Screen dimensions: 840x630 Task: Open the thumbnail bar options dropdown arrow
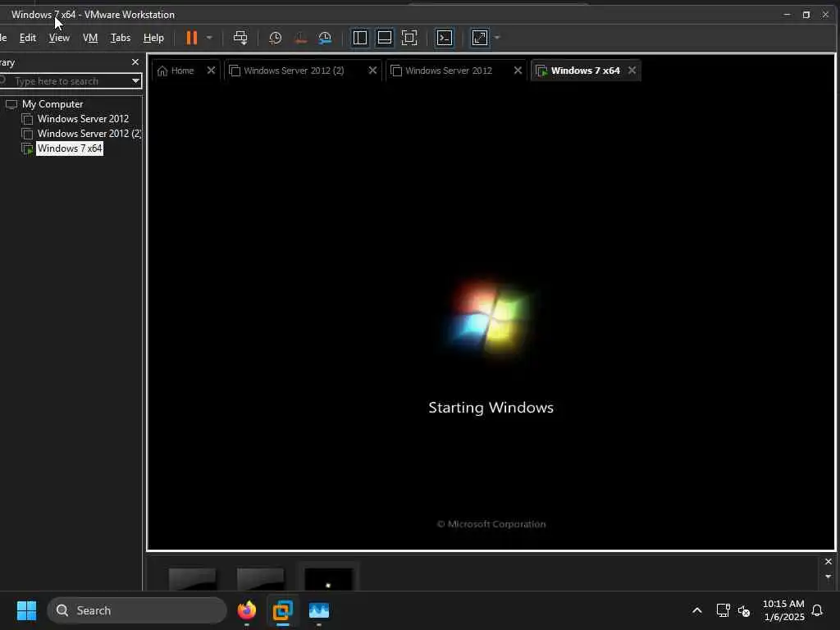click(x=829, y=577)
